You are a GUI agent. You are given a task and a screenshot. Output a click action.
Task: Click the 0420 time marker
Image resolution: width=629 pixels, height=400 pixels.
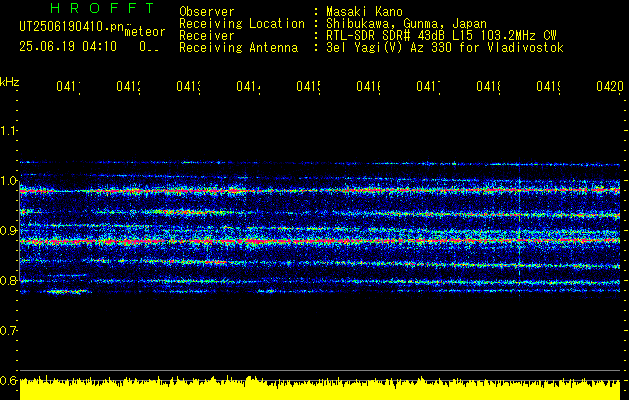click(x=610, y=86)
